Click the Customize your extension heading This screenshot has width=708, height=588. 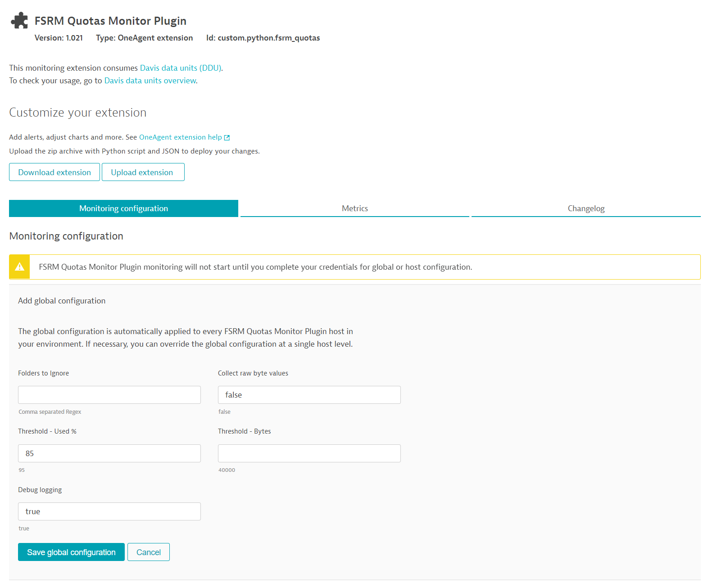[78, 113]
